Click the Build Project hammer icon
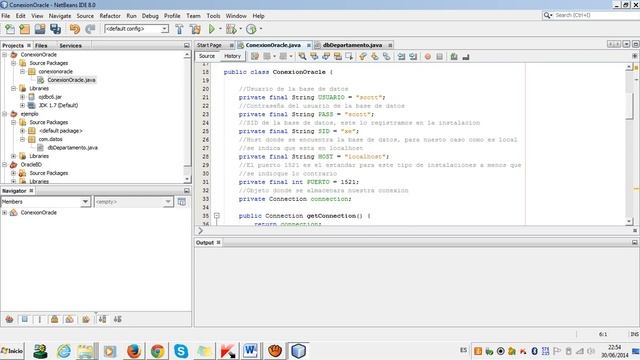 click(179, 29)
